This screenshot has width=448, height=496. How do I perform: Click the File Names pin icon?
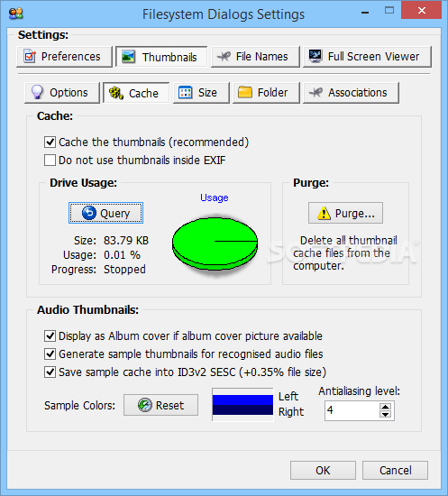click(x=224, y=56)
